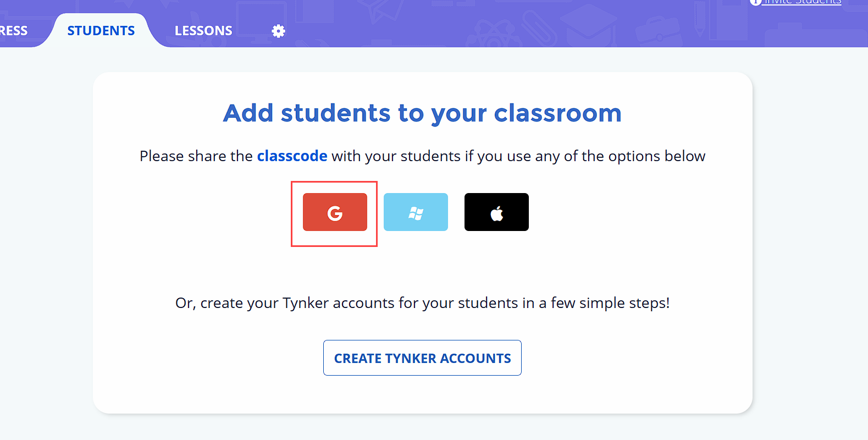Image resolution: width=868 pixels, height=440 pixels.
Task: Click the CREATE TYNKER ACCOUNTS button
Action: 422,358
